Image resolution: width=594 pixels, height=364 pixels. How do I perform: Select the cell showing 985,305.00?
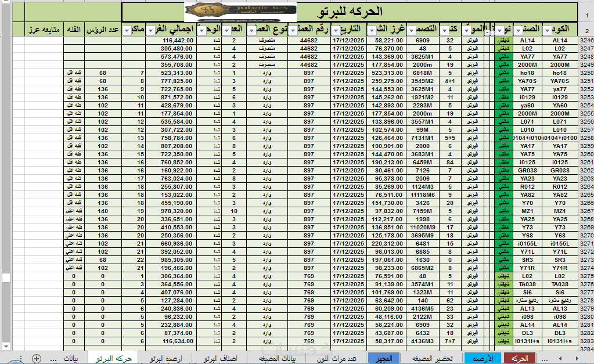point(171,260)
